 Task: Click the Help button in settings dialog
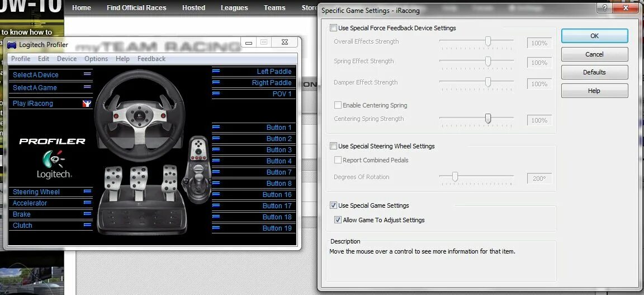tap(594, 91)
